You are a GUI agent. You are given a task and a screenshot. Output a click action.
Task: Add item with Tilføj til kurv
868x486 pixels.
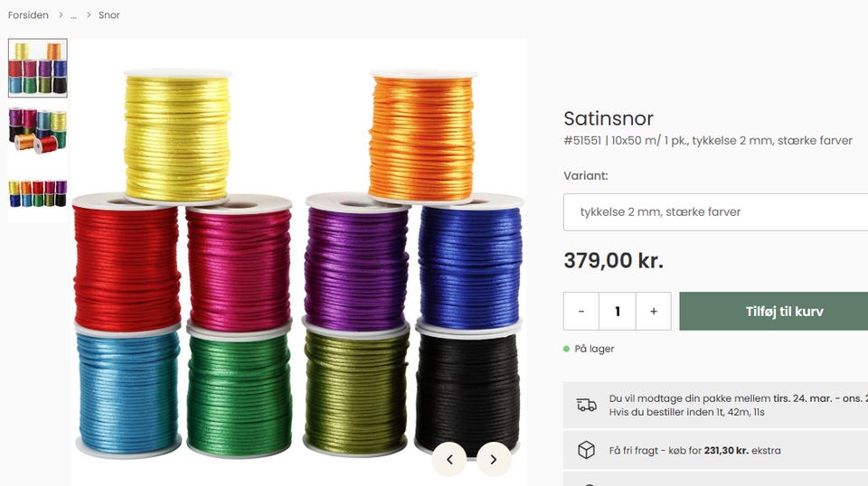click(773, 312)
